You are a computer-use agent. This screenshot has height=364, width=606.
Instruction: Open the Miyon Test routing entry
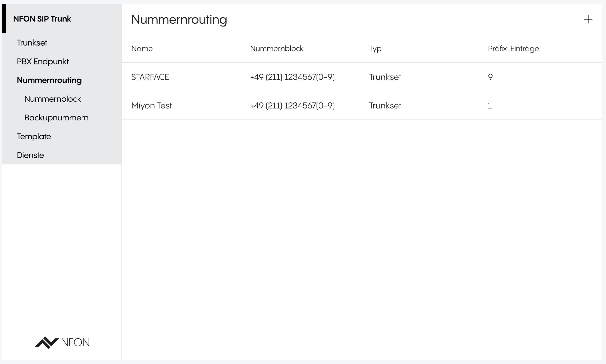(362, 106)
